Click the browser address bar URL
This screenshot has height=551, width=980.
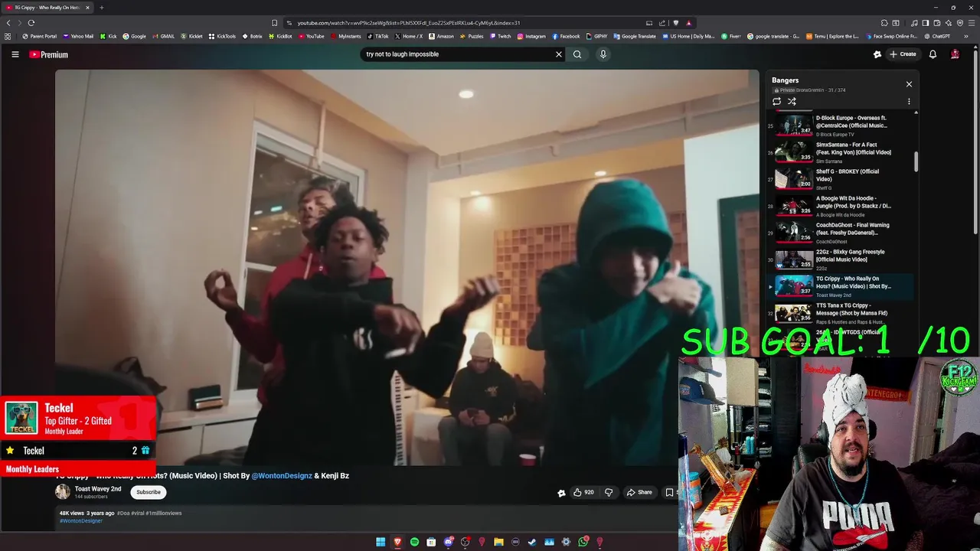point(409,23)
